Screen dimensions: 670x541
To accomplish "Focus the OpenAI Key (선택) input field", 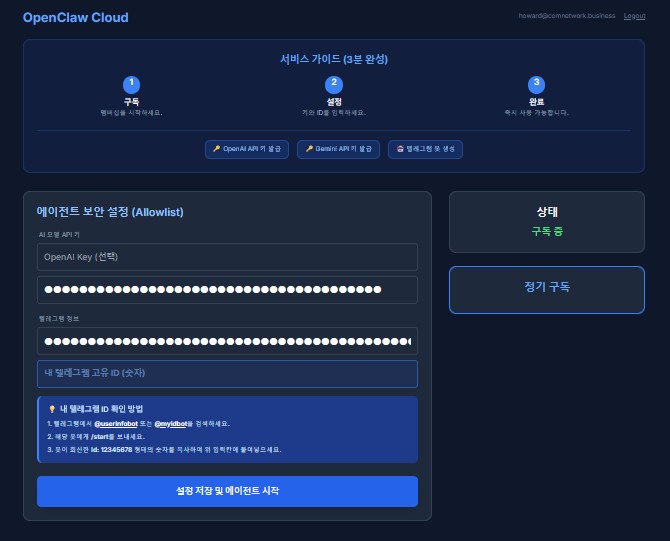I will click(227, 257).
